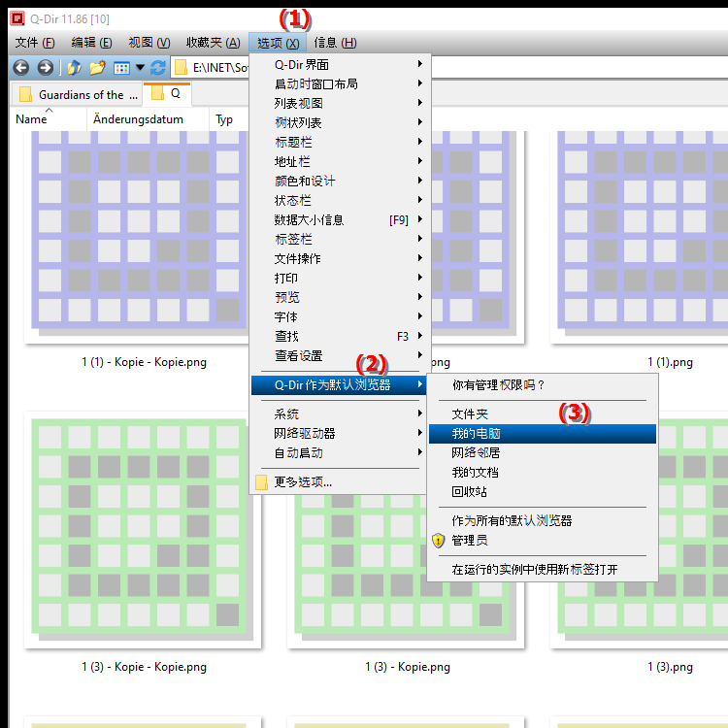Click the Guardians tab folder icon
Screen dimensions: 728x728
coord(25,94)
